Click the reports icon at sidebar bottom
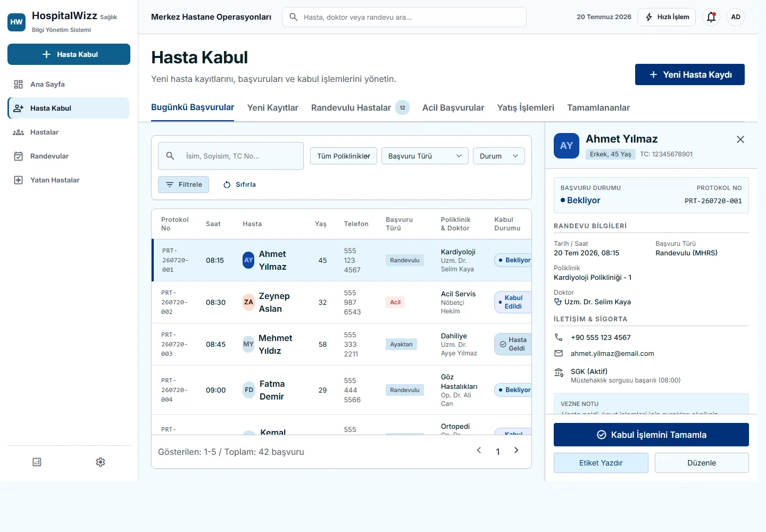Screen dimensions: 766x532 37,462
